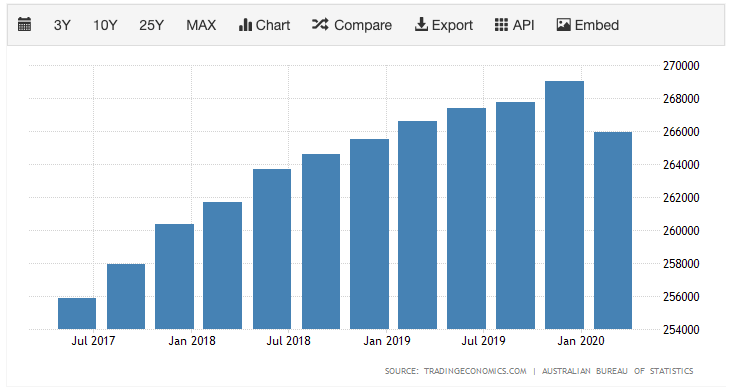Click the download arrow Export icon
732x391 pixels.
coord(421,24)
